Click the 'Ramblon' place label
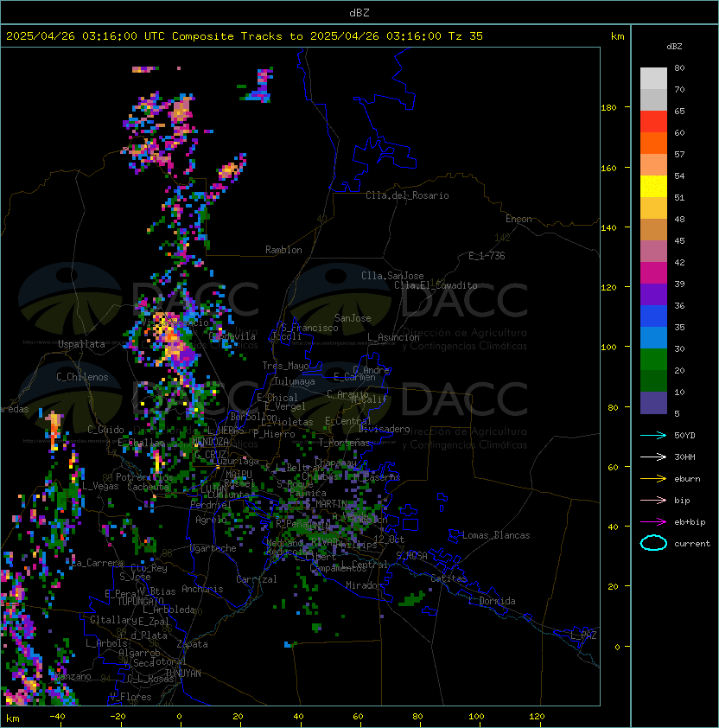719x728 pixels. [x=283, y=250]
